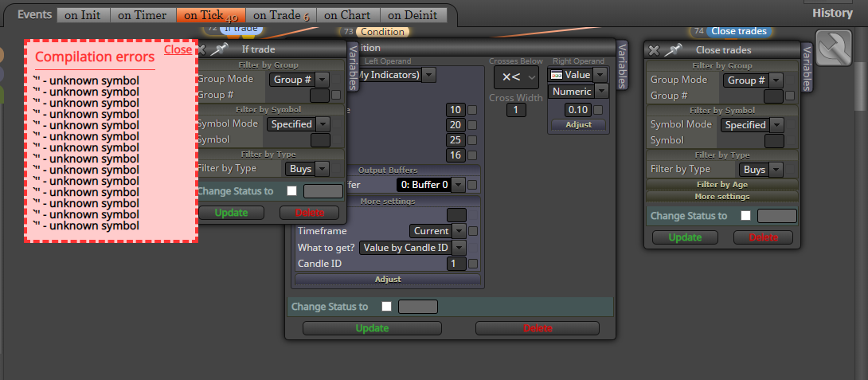868x380 pixels.
Task: Open Group Mode dropdown in If trade panel
Action: click(299, 79)
